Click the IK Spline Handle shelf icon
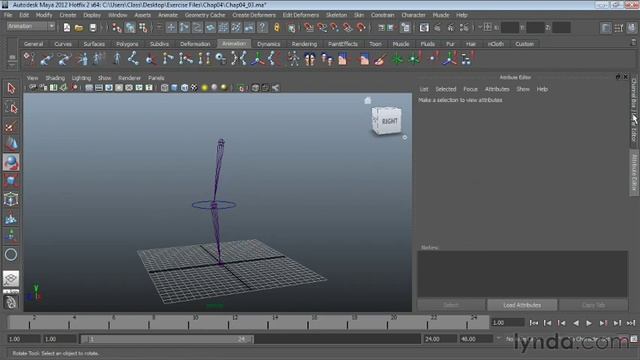 pyautogui.click(x=64, y=59)
